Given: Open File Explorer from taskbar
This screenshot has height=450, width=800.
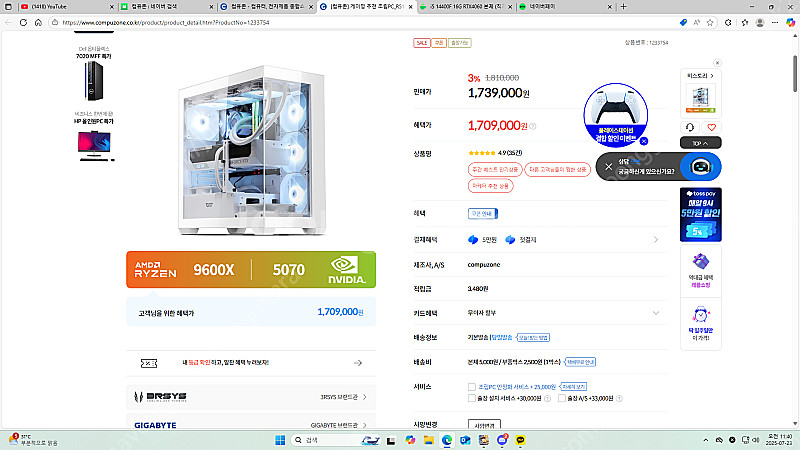Looking at the screenshot, I should pos(429,440).
